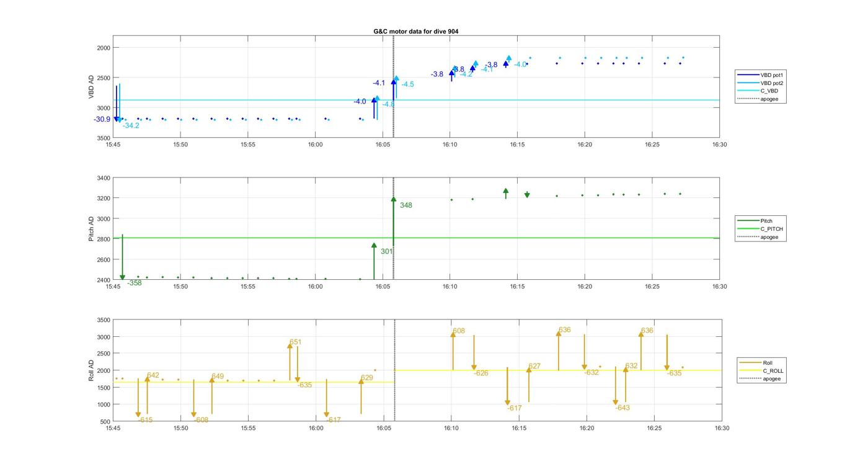Viewport: 868px width, 474px height.
Task: Click the "-608" roll data label
Action: click(201, 421)
